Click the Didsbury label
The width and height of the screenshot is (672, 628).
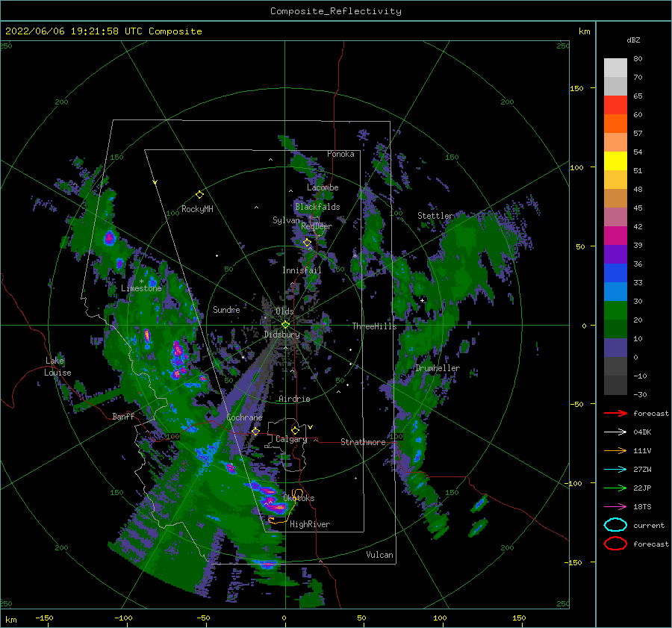point(281,335)
